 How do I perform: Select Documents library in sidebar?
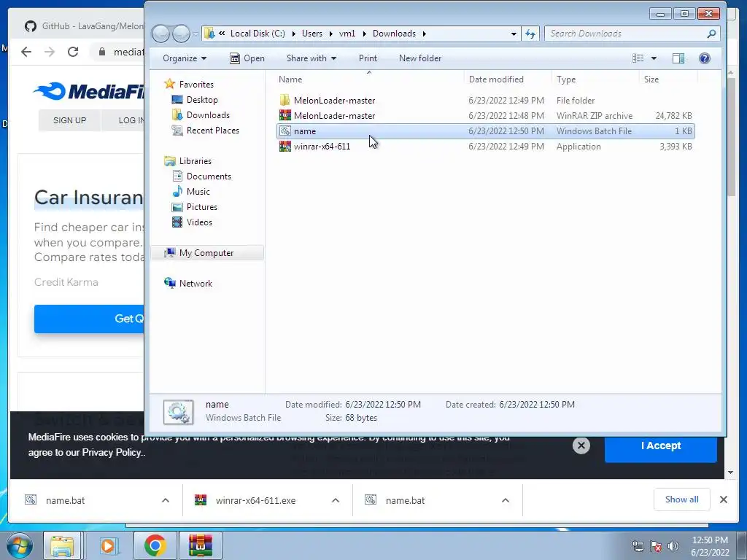click(x=209, y=176)
